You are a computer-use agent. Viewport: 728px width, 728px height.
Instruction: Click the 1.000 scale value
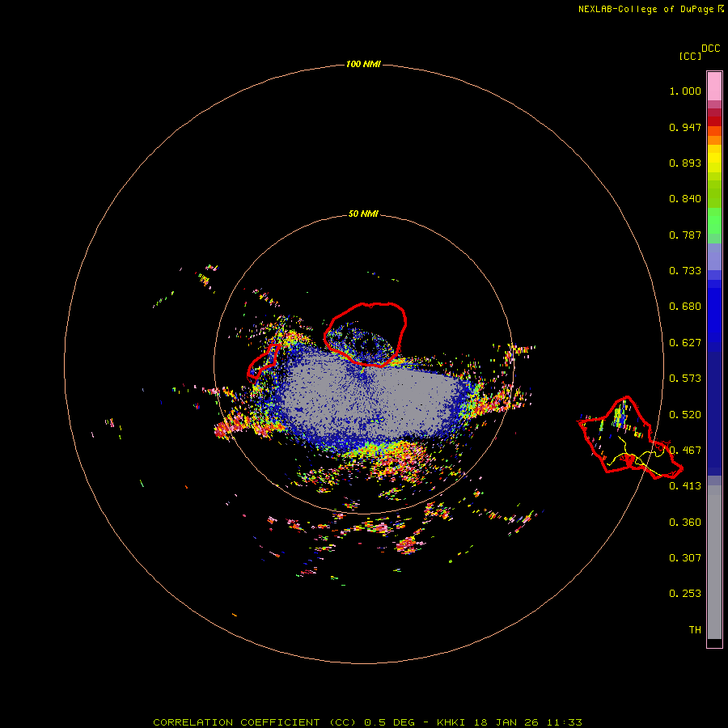point(685,91)
